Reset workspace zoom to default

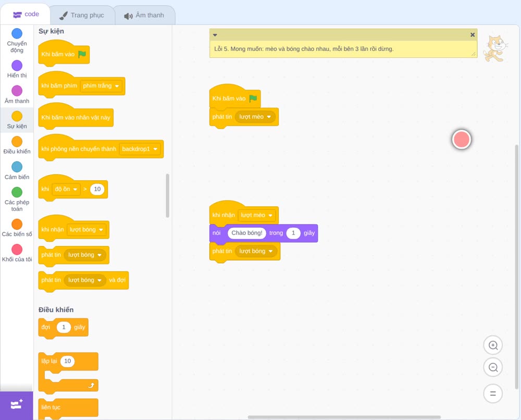tap(493, 394)
